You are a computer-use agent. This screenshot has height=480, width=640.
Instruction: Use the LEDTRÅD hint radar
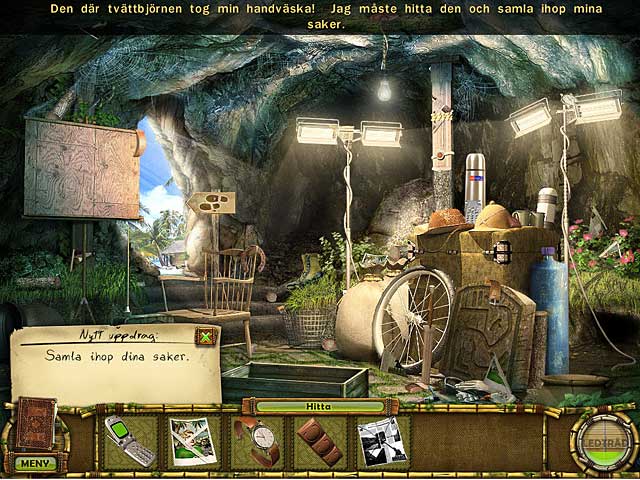point(604,441)
